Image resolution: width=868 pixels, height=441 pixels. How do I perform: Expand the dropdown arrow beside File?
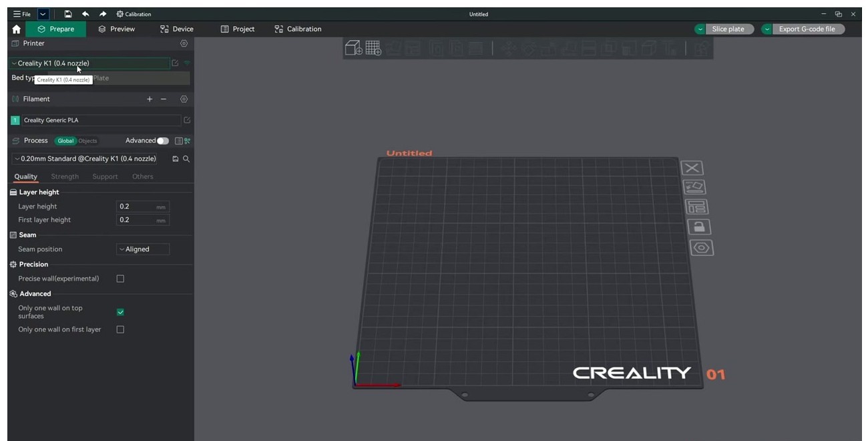(x=43, y=14)
